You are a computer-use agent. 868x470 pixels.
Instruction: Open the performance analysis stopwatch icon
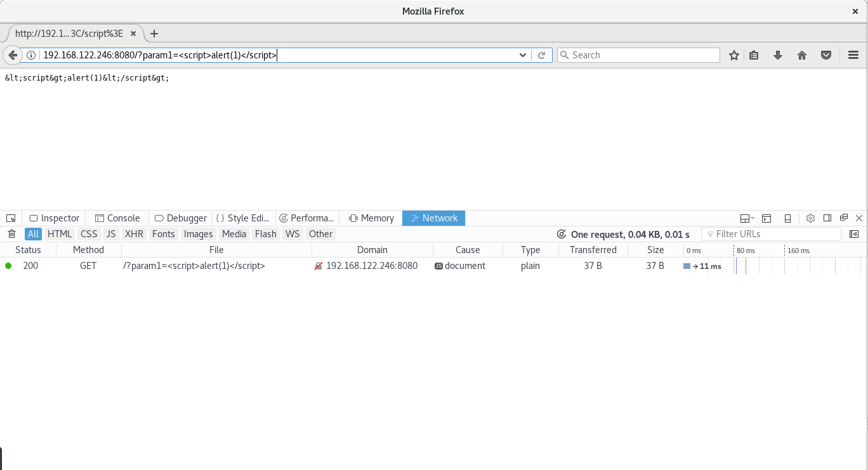tap(562, 234)
